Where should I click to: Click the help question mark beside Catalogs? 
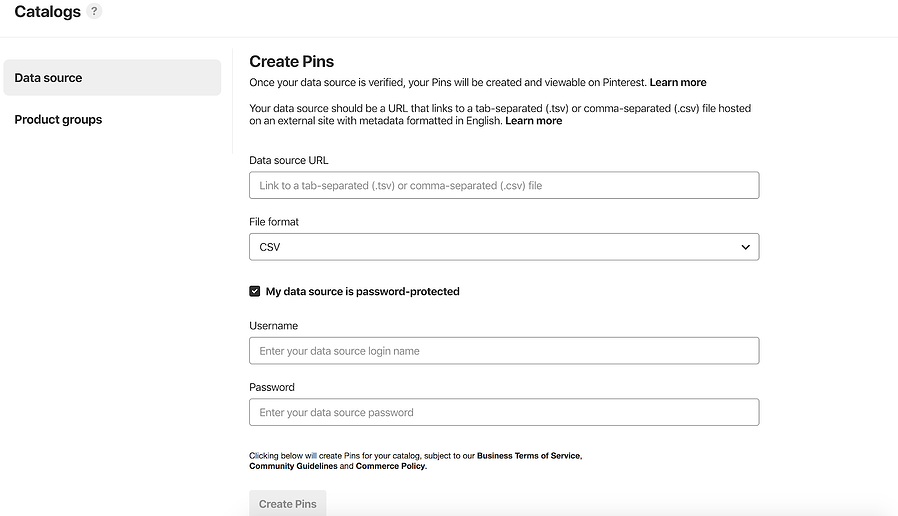94,11
